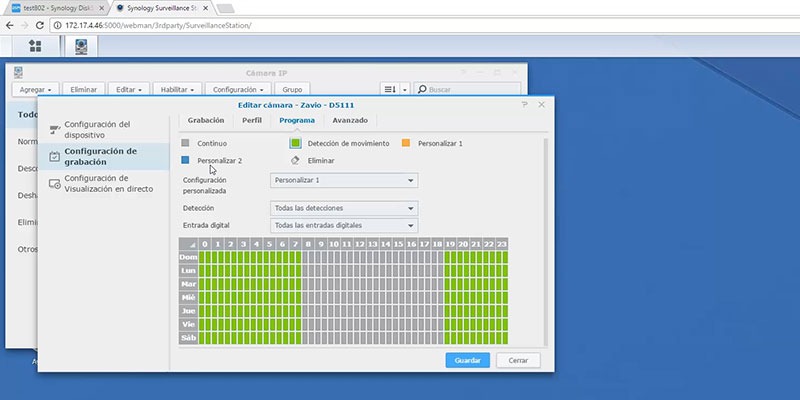Click the Buscar search field in Cámara IP
This screenshot has height=400, width=800.
click(x=467, y=89)
